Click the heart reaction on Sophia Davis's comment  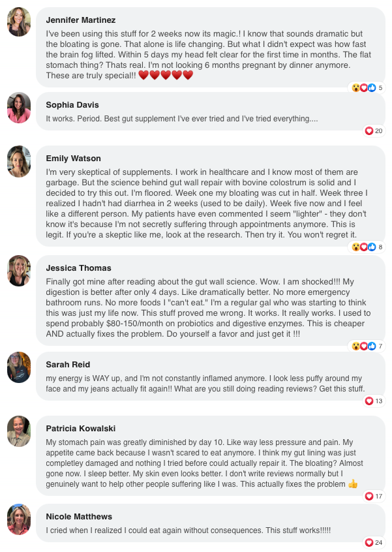pyautogui.click(x=369, y=130)
